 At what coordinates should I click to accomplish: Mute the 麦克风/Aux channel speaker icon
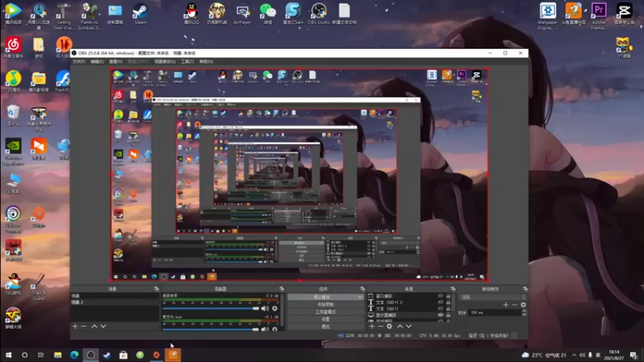265,329
